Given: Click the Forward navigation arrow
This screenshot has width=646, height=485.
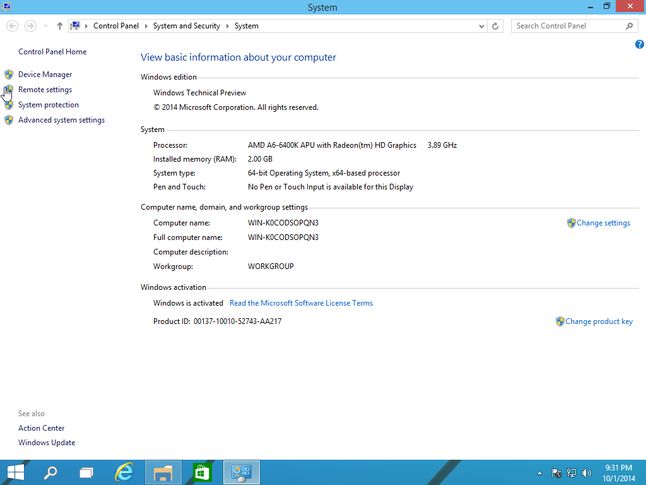Looking at the screenshot, I should coord(30,26).
